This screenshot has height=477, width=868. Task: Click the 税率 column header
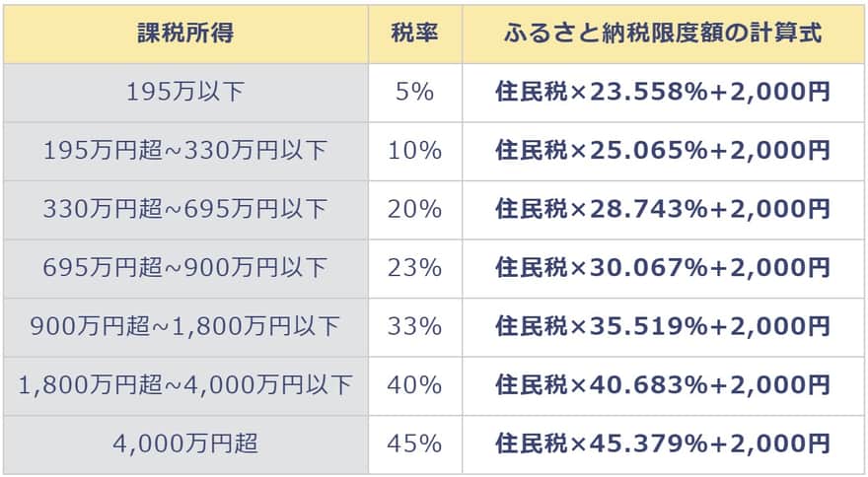pos(415,34)
